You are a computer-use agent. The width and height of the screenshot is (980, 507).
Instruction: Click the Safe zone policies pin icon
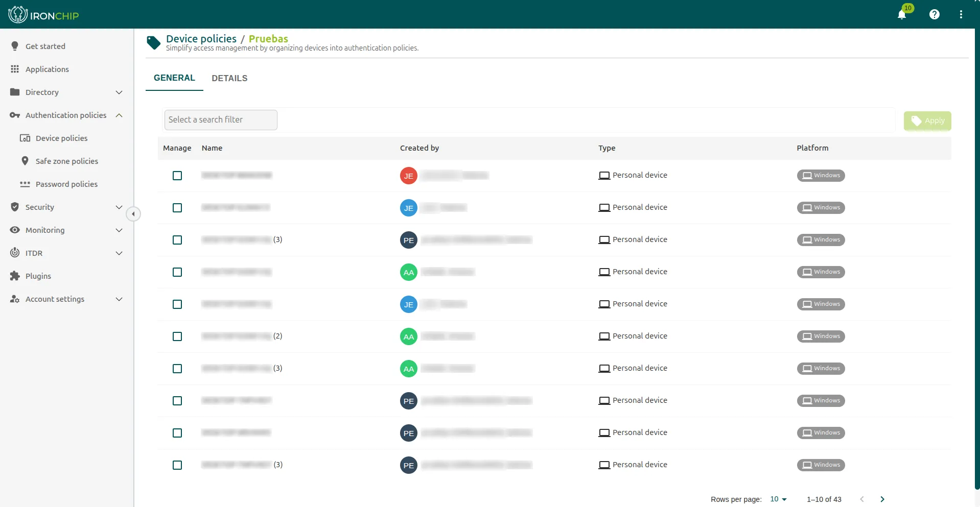click(x=25, y=161)
